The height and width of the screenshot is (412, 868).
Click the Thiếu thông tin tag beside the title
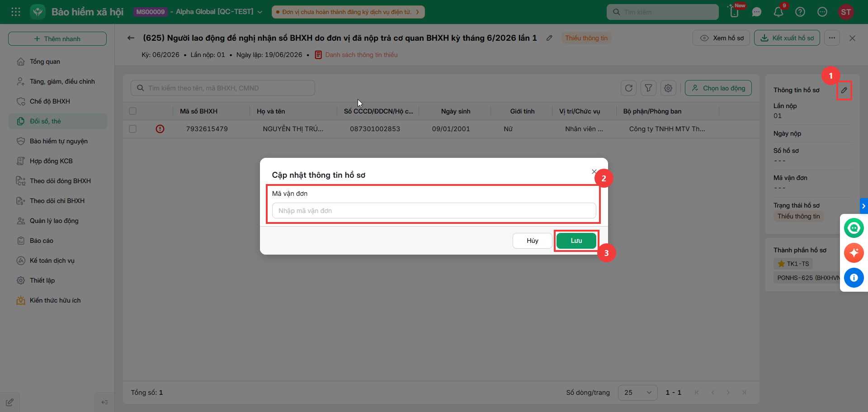(586, 38)
